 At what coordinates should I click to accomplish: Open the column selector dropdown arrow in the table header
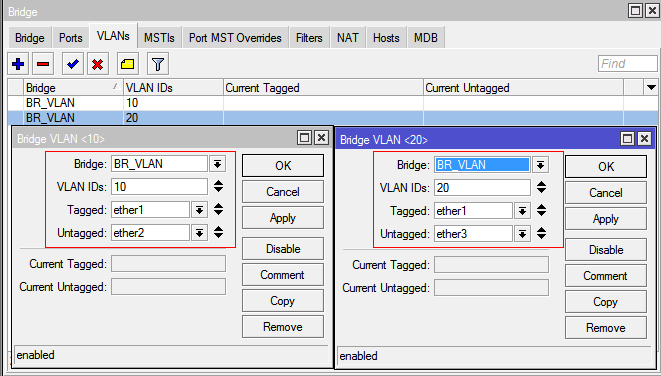[x=651, y=88]
